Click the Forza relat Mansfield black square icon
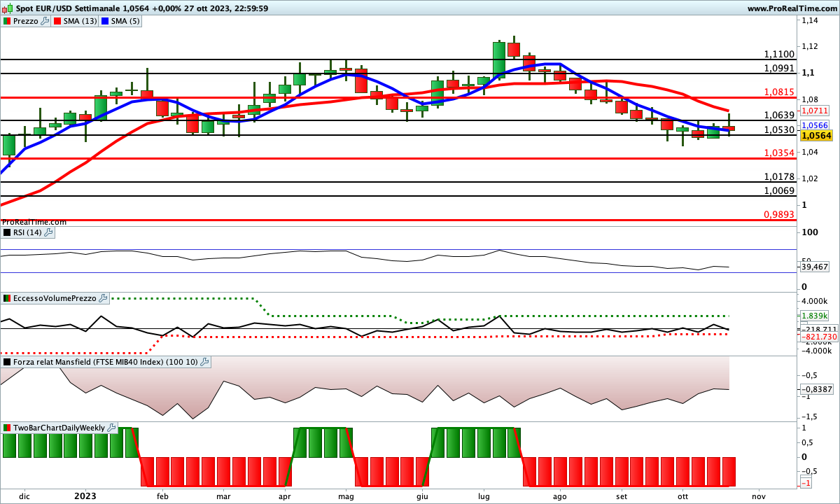The width and height of the screenshot is (840, 504). click(7, 362)
